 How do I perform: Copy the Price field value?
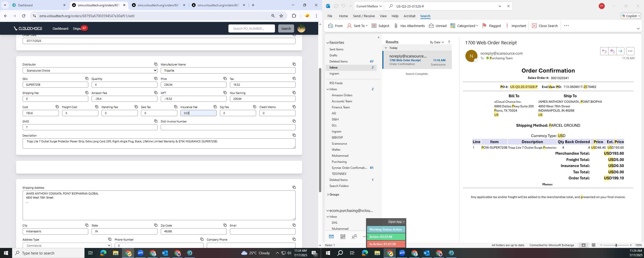(225, 79)
